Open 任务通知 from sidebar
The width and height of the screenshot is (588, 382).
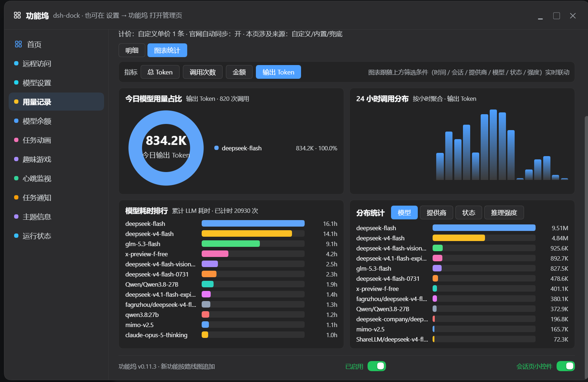(x=56, y=198)
